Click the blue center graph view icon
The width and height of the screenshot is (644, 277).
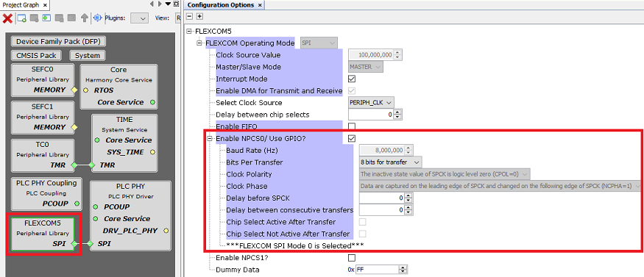97,18
